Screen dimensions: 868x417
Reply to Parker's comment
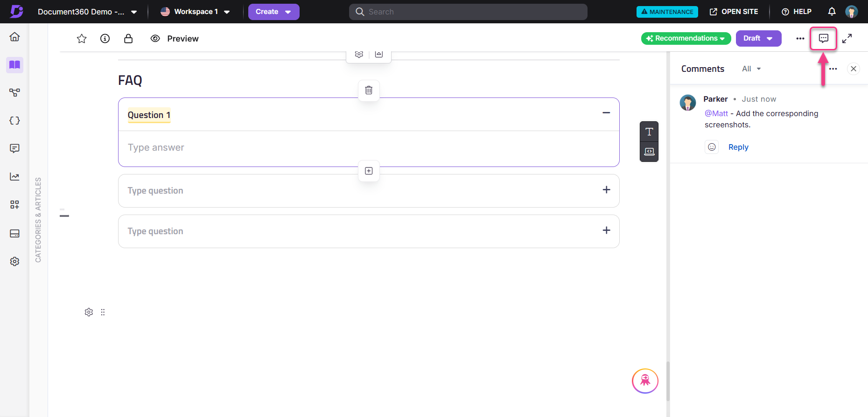tap(738, 147)
